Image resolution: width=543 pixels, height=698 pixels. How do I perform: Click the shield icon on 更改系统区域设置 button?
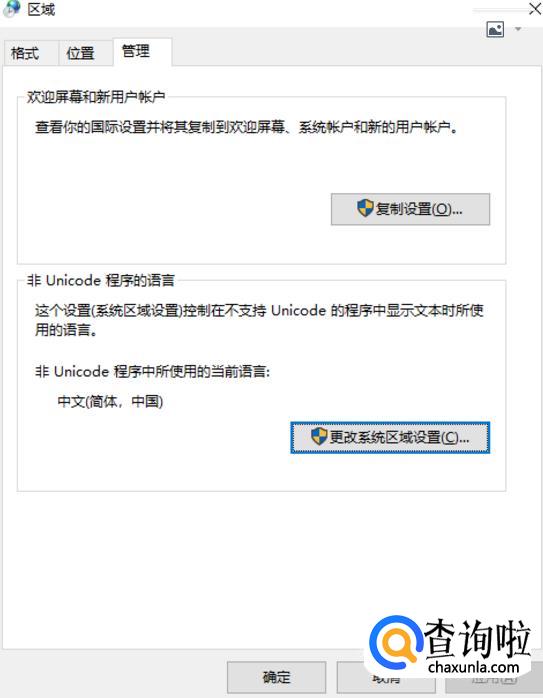(x=319, y=436)
